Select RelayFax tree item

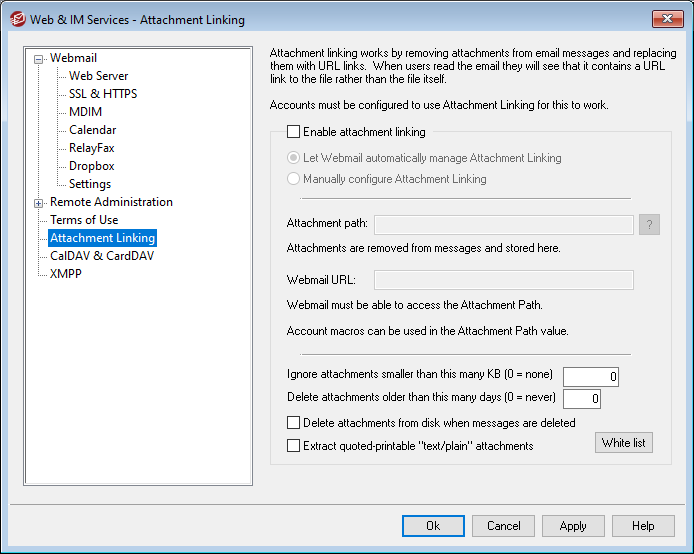coord(92,148)
